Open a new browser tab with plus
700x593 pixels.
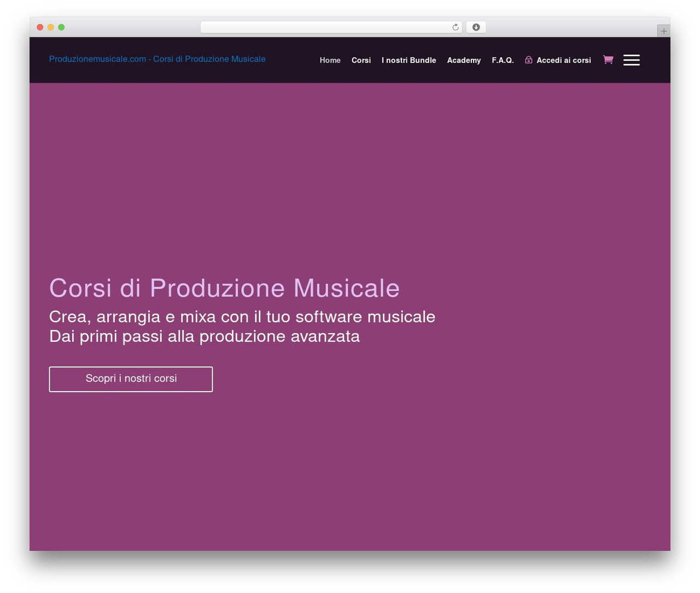click(664, 31)
